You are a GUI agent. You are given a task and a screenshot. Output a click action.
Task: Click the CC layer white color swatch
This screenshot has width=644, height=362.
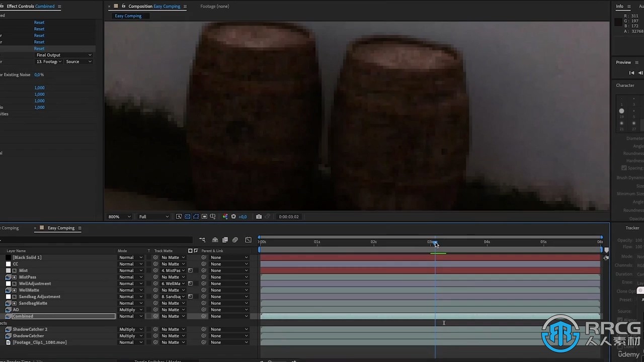pyautogui.click(x=8, y=264)
